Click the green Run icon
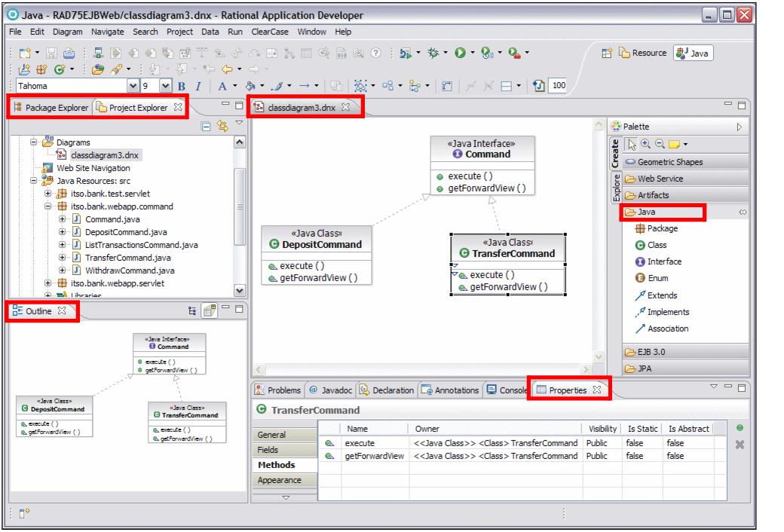 tap(460, 53)
